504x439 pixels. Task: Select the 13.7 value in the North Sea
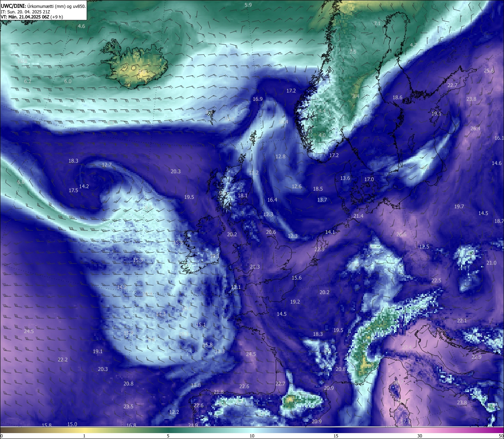[x=322, y=200]
